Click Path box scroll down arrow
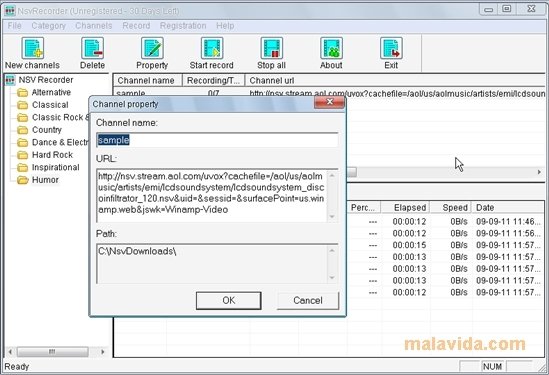Viewport: 549px width, 375px height. 332,278
